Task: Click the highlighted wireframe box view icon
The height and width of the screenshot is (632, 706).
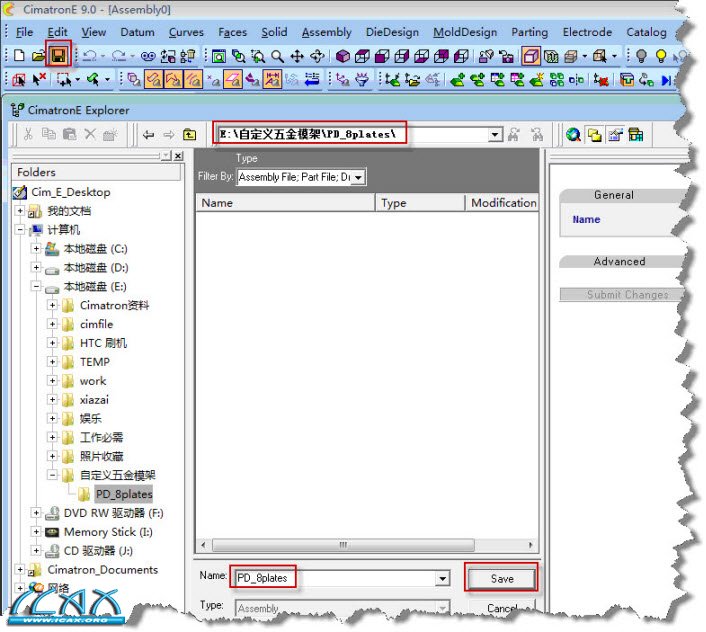Action: coord(531,56)
